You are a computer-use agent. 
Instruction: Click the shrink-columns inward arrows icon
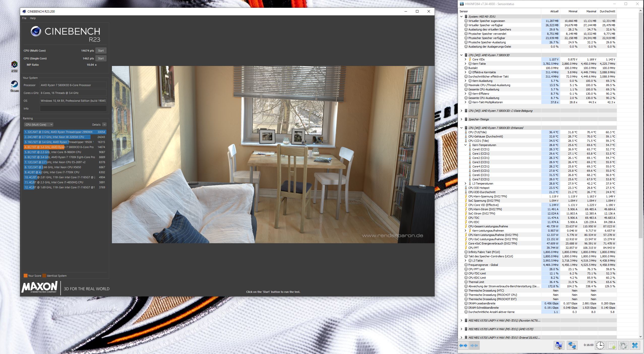(x=474, y=345)
